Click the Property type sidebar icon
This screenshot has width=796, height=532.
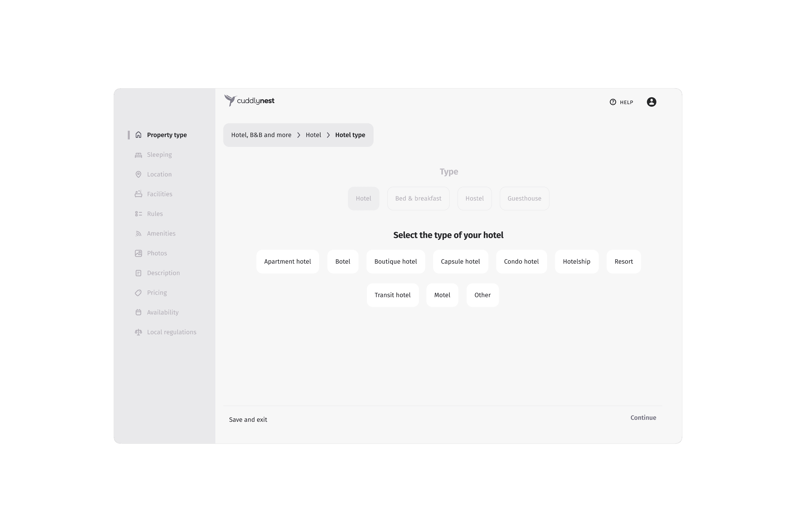coord(138,134)
